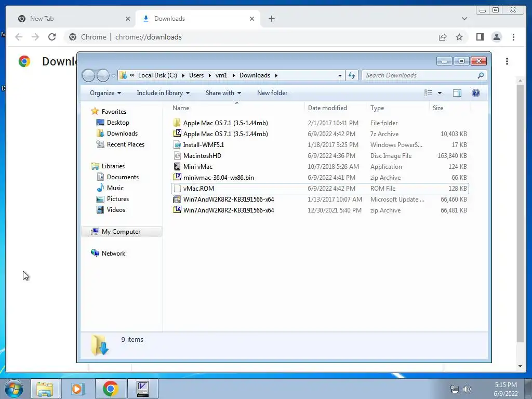This screenshot has width=532, height=399.
Task: Toggle the Chrome side panel icon
Action: coord(480,37)
